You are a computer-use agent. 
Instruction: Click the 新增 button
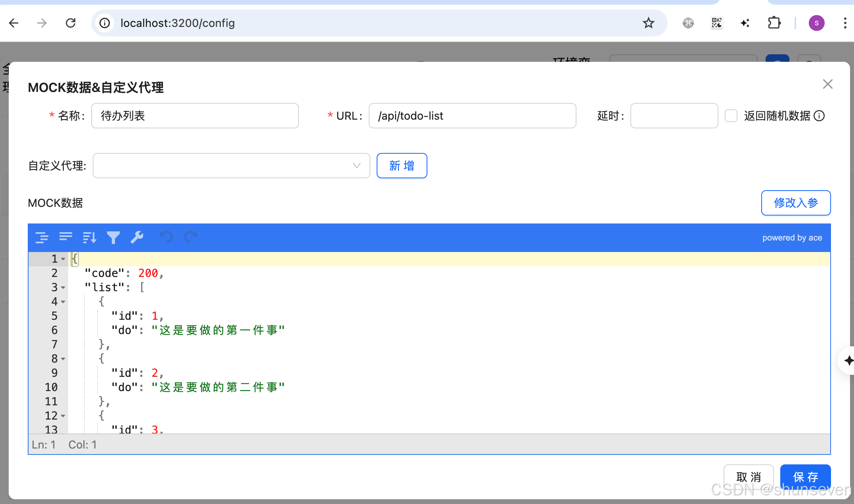click(402, 166)
